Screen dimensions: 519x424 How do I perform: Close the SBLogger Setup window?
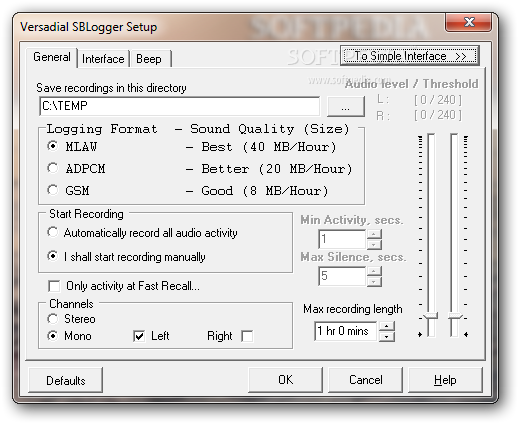tap(468, 22)
